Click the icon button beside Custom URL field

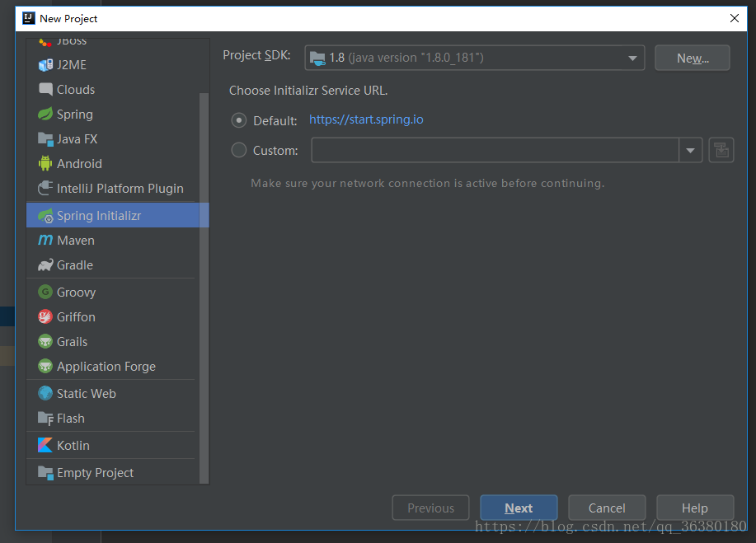(721, 150)
